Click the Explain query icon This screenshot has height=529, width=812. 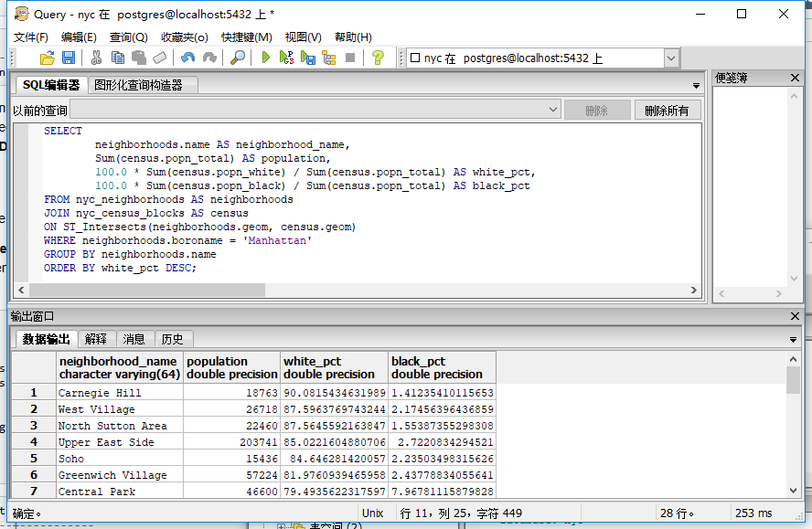(x=329, y=58)
